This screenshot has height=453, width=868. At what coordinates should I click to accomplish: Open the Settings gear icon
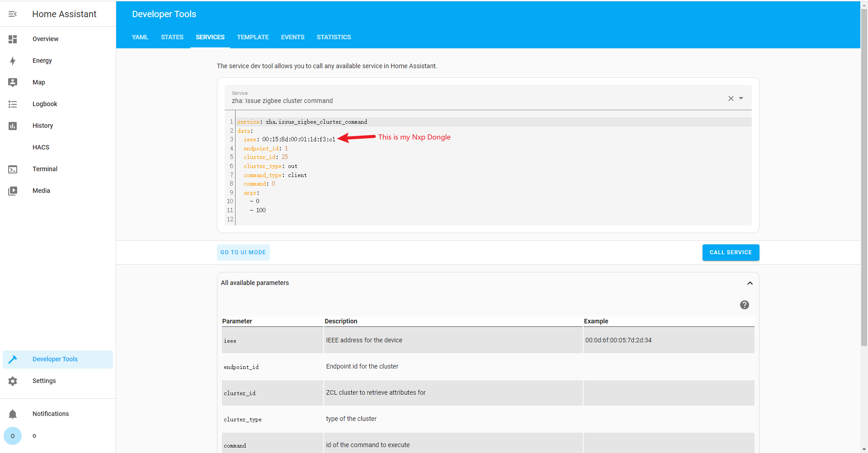click(13, 381)
